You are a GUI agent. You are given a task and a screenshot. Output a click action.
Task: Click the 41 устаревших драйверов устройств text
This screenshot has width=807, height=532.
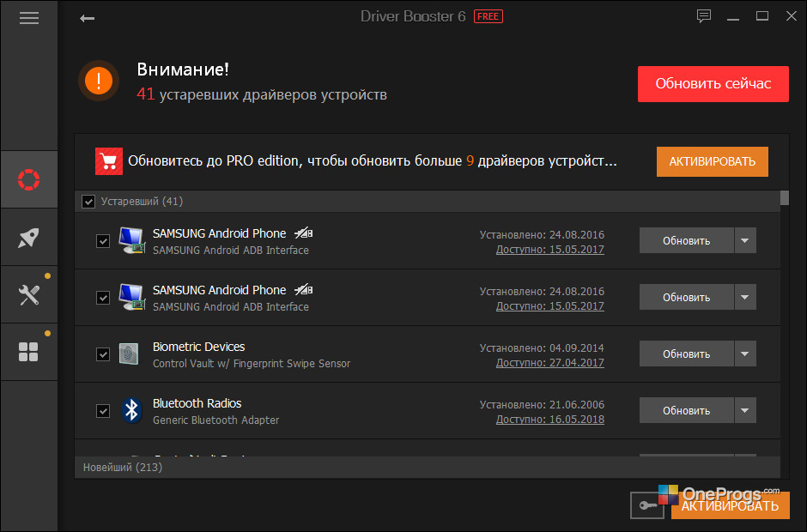tap(262, 94)
